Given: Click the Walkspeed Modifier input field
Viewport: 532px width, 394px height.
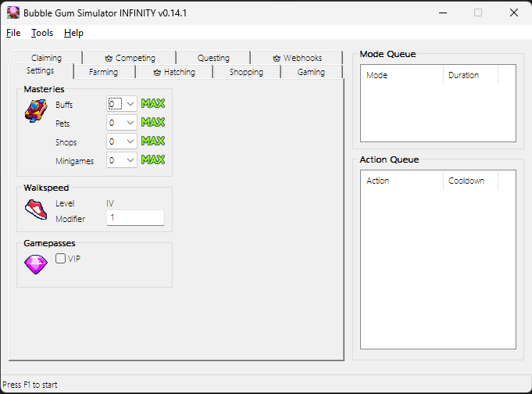Looking at the screenshot, I should pos(135,218).
